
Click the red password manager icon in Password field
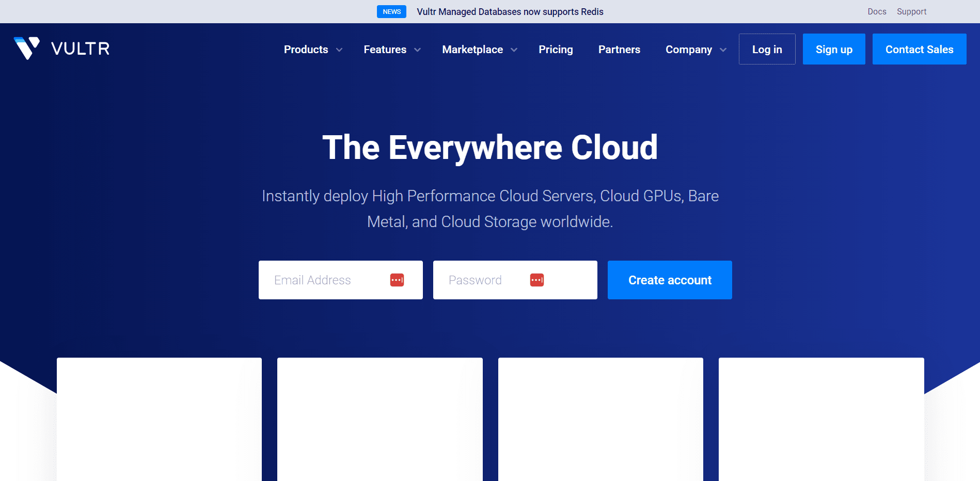coord(536,280)
